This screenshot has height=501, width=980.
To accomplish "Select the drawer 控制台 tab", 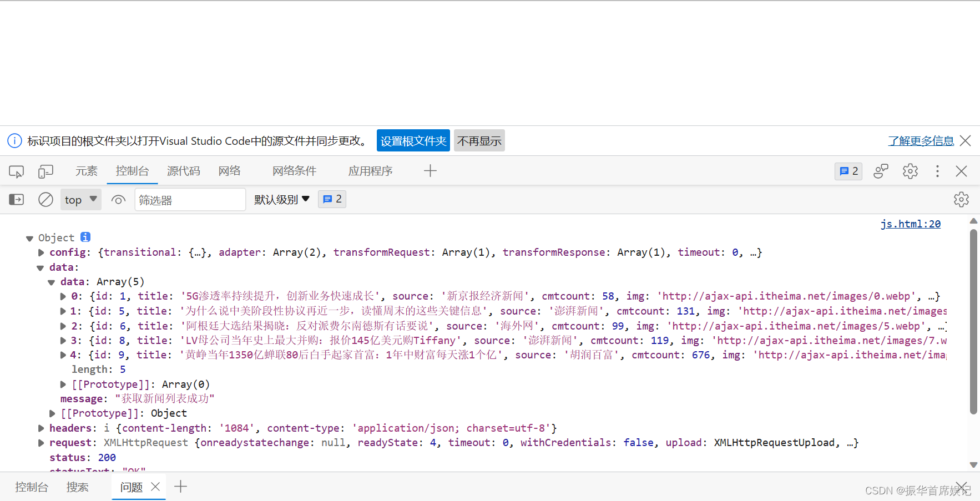I will [32, 487].
